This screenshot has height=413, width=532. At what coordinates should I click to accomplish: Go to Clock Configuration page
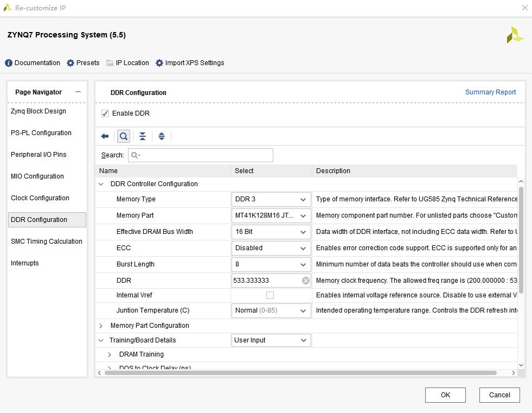pyautogui.click(x=40, y=198)
